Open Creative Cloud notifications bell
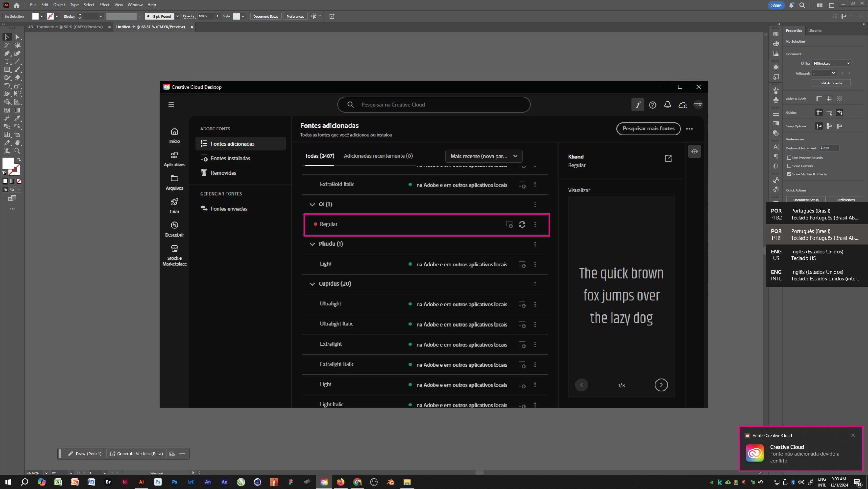868x489 pixels. click(668, 105)
